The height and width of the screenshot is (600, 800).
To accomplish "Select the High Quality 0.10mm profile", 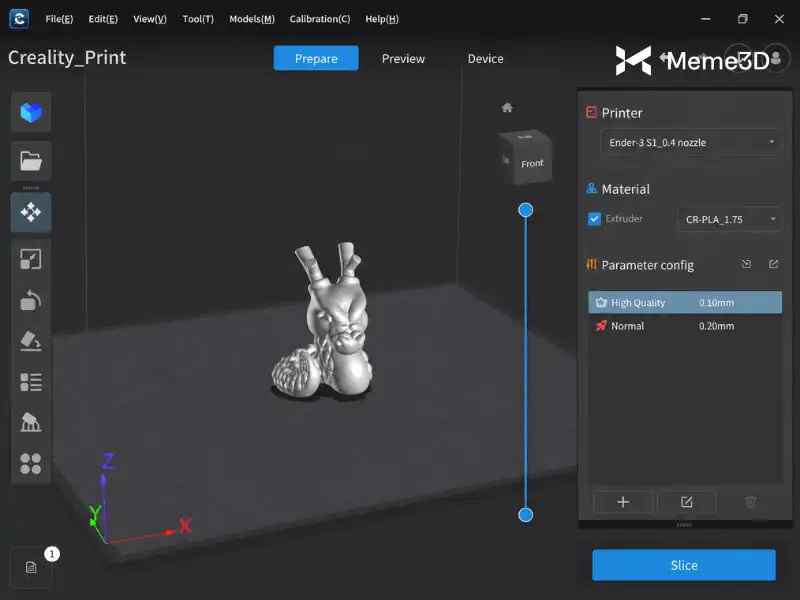I will 685,303.
